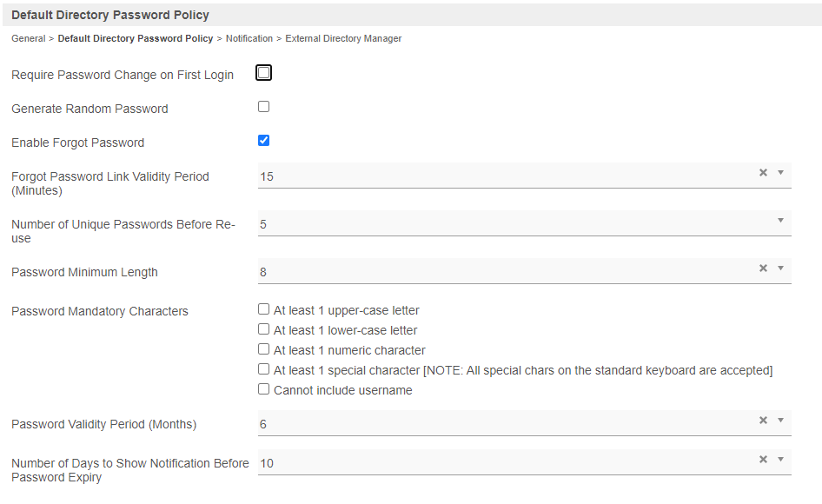Clear the Password Validity Period value
The image size is (822, 504).
[x=763, y=421]
